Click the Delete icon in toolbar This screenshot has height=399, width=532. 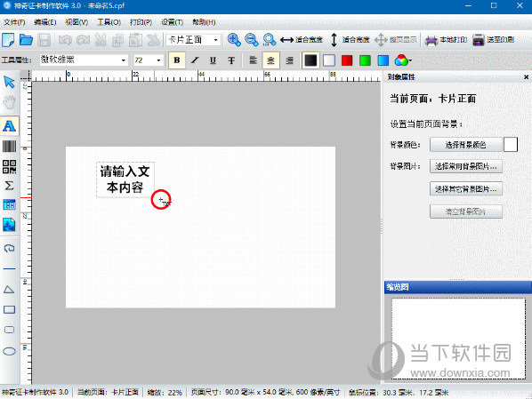tap(153, 40)
